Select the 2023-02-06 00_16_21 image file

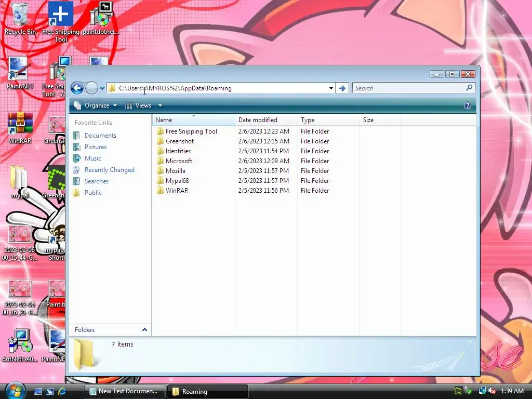(20, 298)
